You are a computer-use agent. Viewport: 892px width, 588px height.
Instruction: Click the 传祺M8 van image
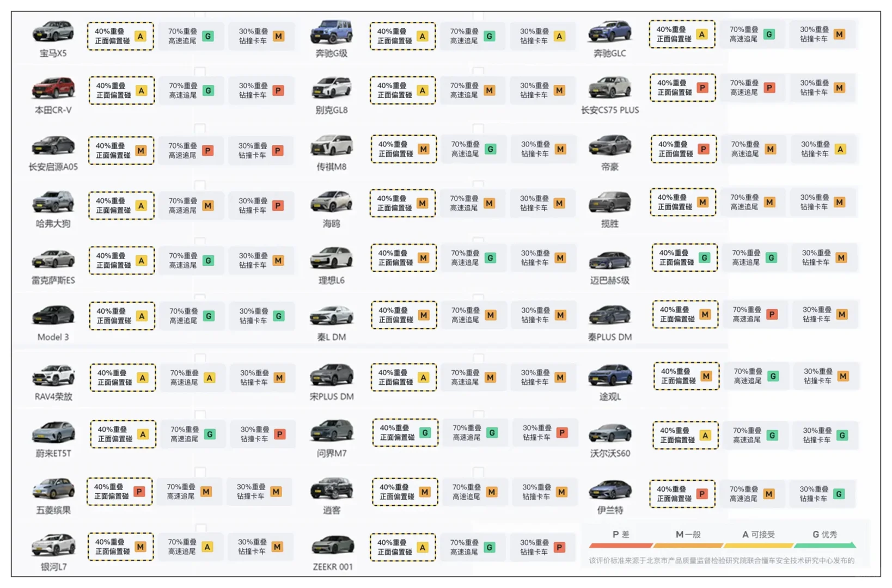(x=331, y=146)
